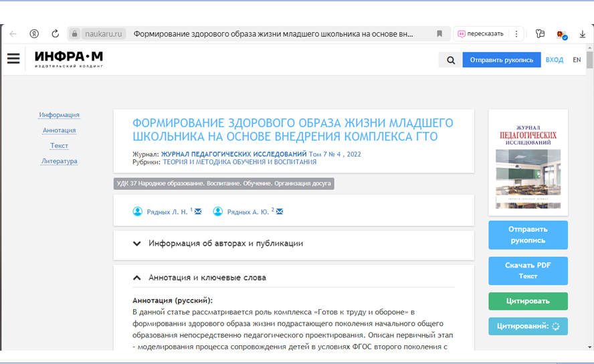Open the three-dot menu beside пересказать
Viewport: 594px width, 364px height.
(516, 33)
